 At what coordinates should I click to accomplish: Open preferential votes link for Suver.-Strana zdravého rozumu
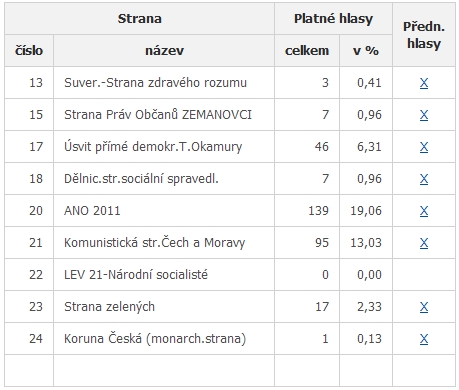click(424, 83)
